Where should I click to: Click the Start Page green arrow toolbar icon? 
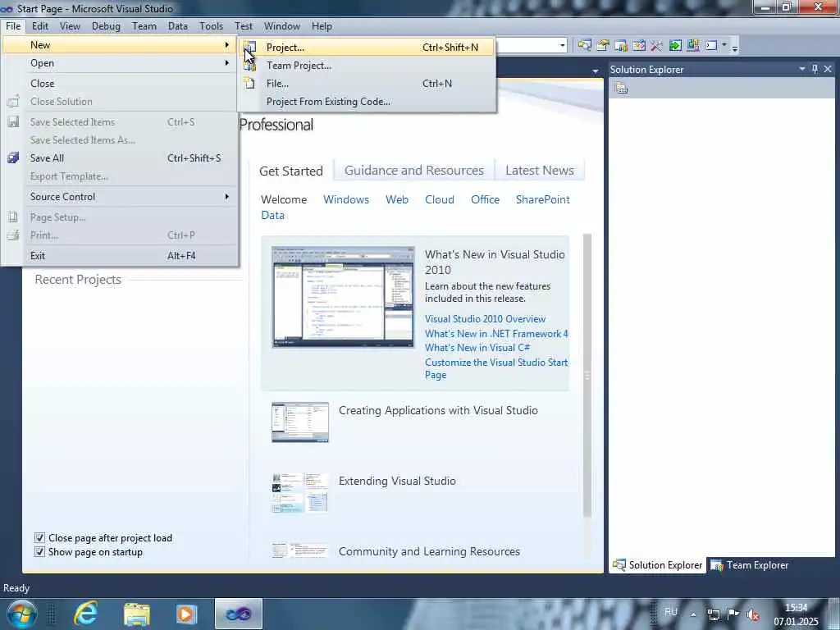coord(675,46)
